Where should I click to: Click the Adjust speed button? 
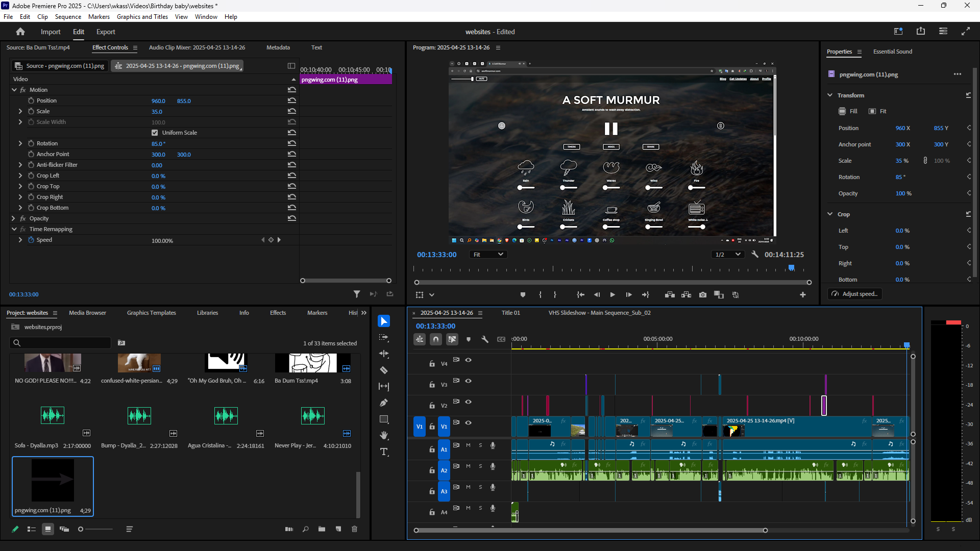854,294
